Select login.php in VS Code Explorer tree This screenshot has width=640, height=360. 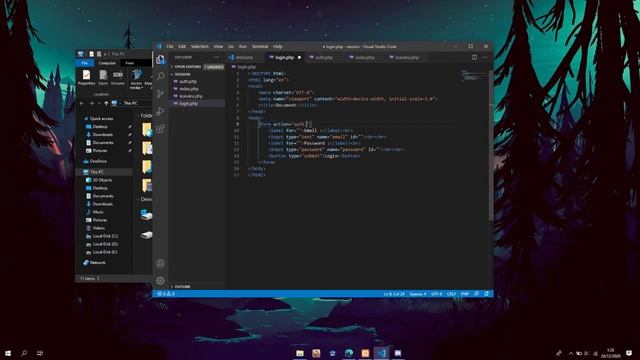click(198, 104)
